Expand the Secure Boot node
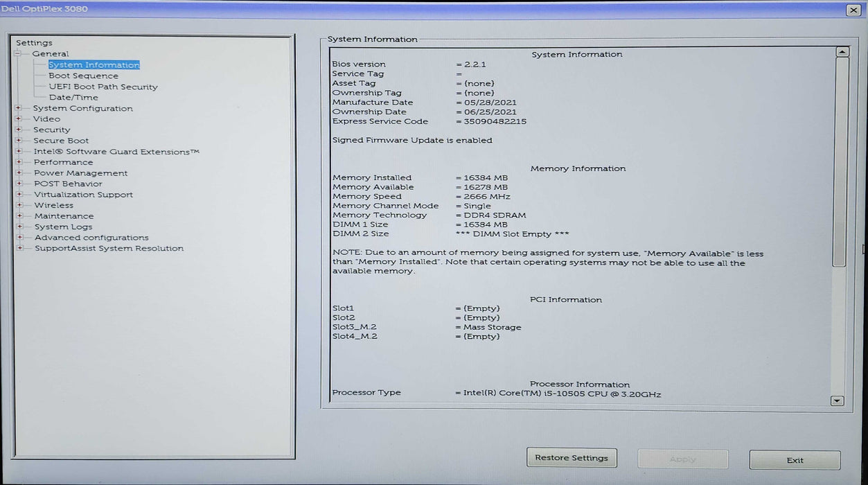Image resolution: width=868 pixels, height=485 pixels. pos(19,141)
